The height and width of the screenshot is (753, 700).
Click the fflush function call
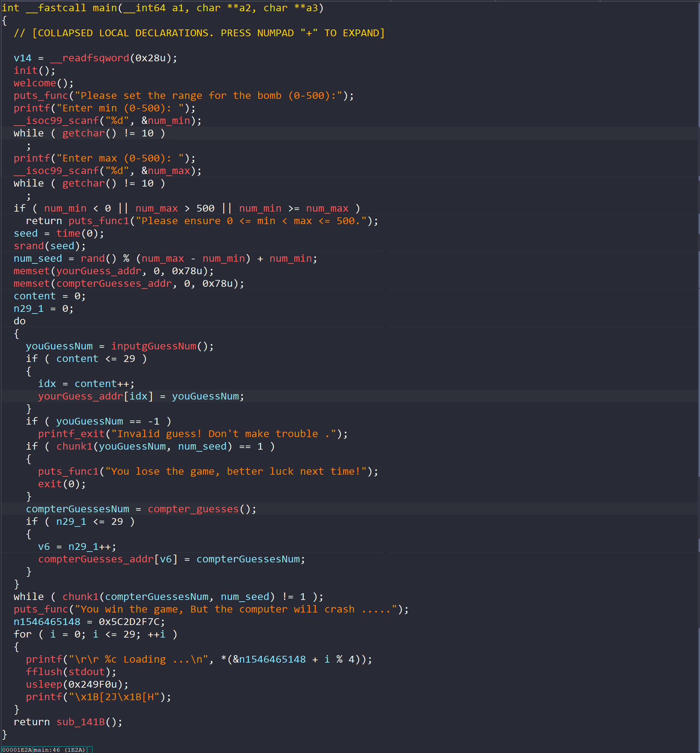44,671
